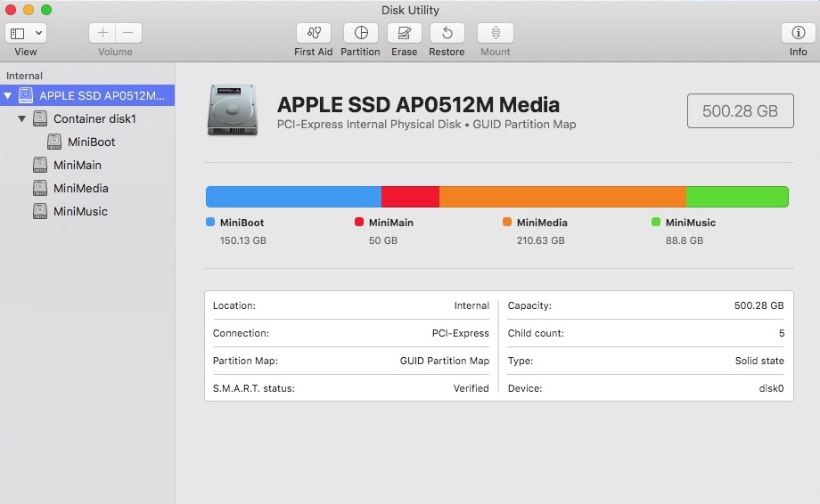Image resolution: width=820 pixels, height=504 pixels.
Task: Click the S.M.A.R.T. status value Verified
Action: (471, 388)
